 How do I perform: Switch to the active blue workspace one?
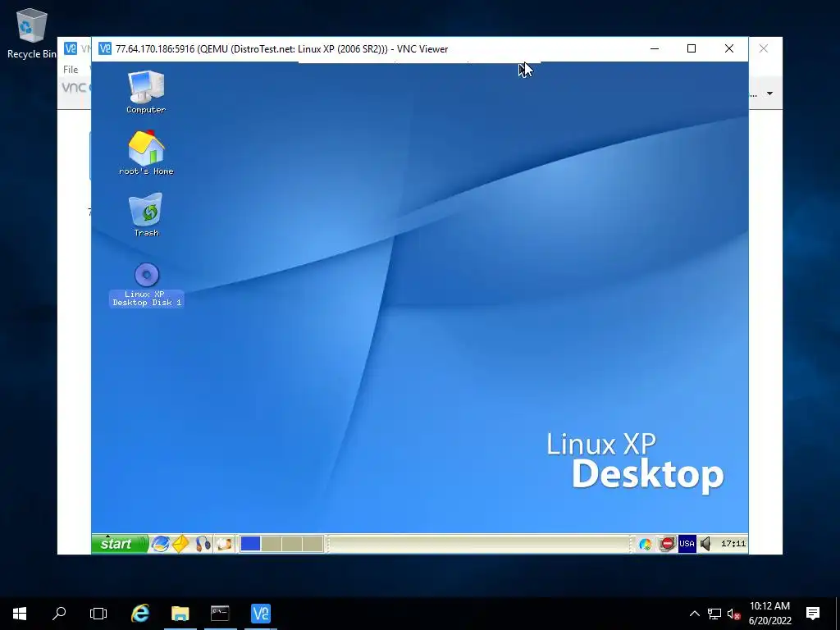tap(250, 544)
